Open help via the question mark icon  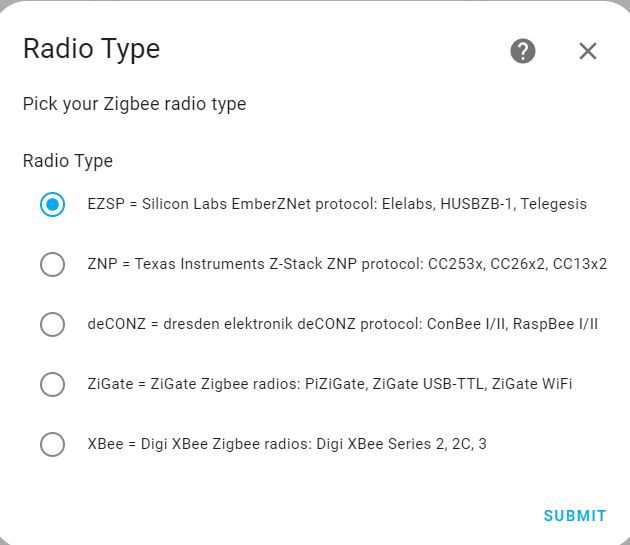[523, 51]
